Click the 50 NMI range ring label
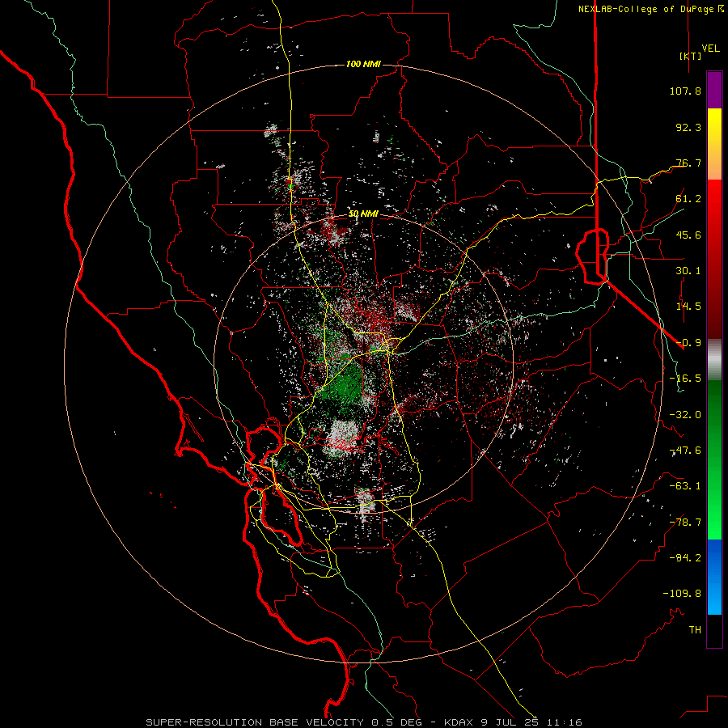 tap(363, 214)
